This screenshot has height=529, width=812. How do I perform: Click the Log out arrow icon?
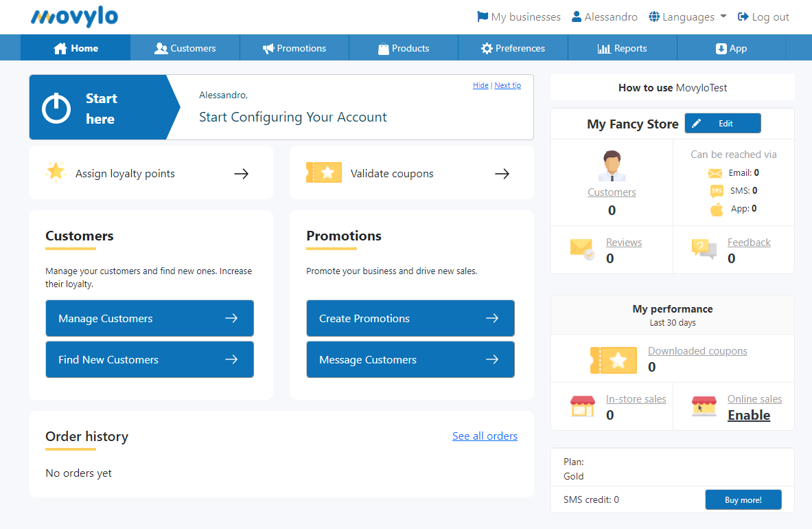click(x=743, y=16)
